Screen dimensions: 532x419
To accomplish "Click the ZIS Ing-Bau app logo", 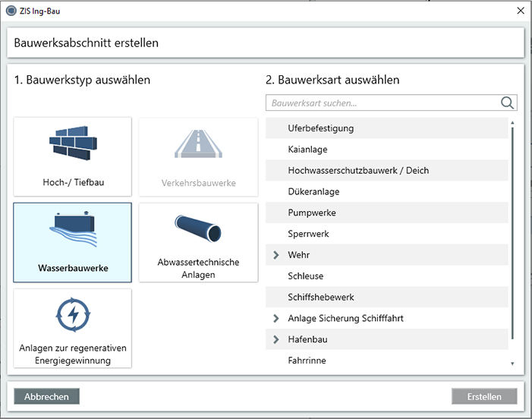I will 11,11.
